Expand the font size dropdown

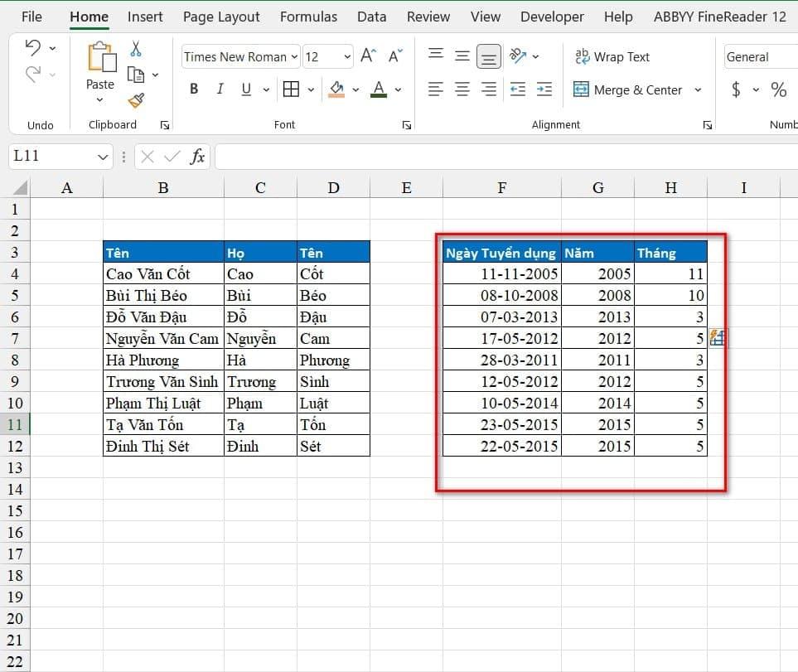tap(347, 56)
